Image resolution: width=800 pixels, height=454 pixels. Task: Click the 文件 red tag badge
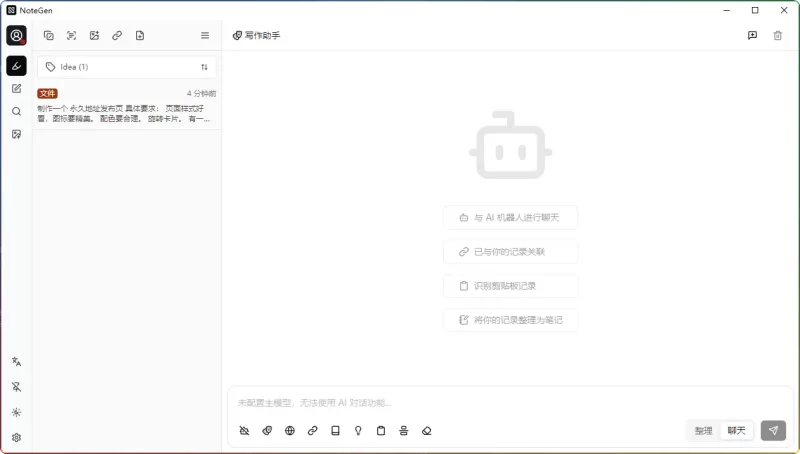pyautogui.click(x=47, y=93)
